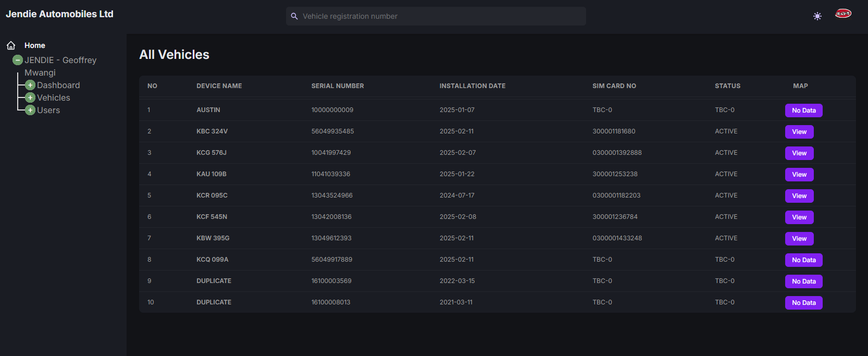This screenshot has width=868, height=356.
Task: Click the search magnifier icon
Action: pyautogui.click(x=294, y=16)
